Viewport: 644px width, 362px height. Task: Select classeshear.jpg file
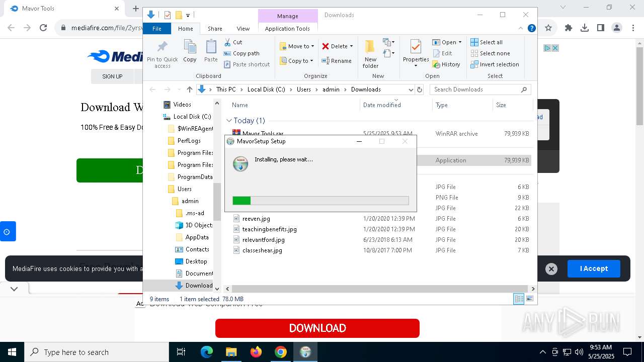[262, 250]
